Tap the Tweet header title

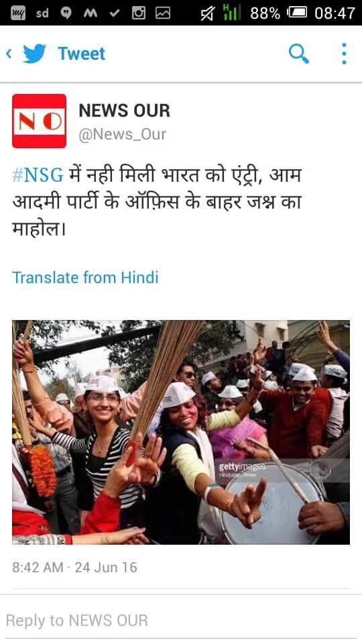coord(81,54)
